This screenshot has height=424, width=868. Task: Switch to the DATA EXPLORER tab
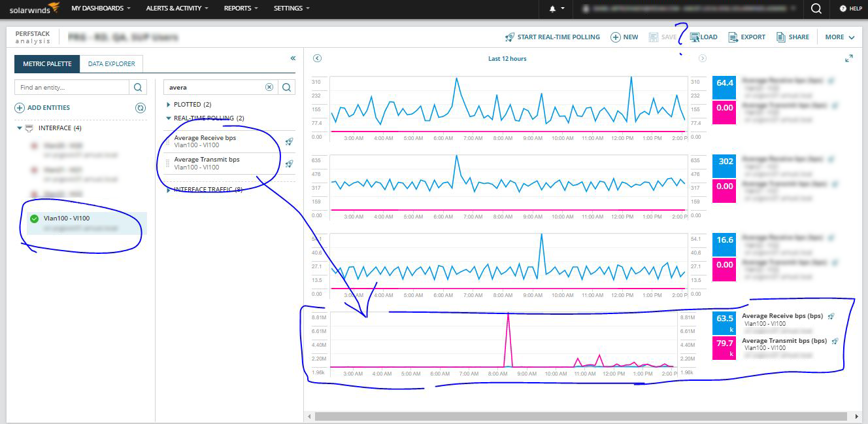click(x=112, y=64)
